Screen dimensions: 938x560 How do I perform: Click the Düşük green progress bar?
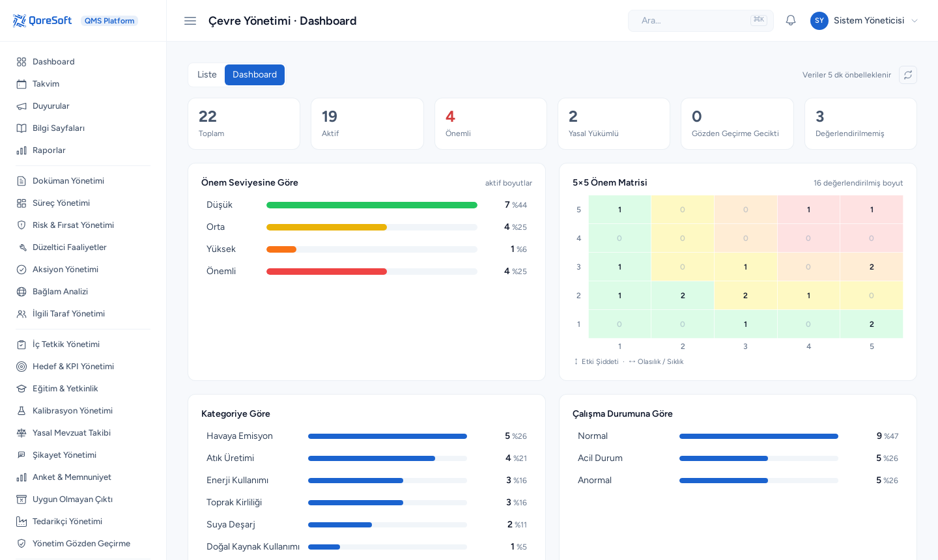[372, 205]
